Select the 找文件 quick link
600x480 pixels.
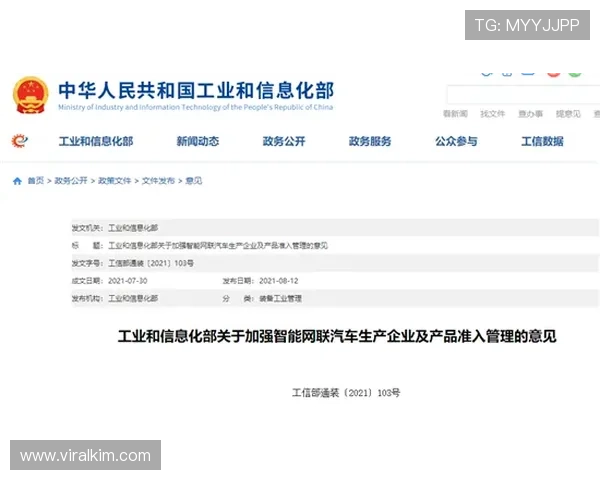pos(492,114)
